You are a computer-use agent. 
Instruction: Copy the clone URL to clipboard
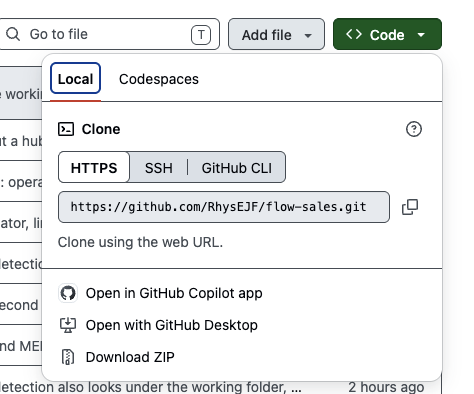[410, 207]
